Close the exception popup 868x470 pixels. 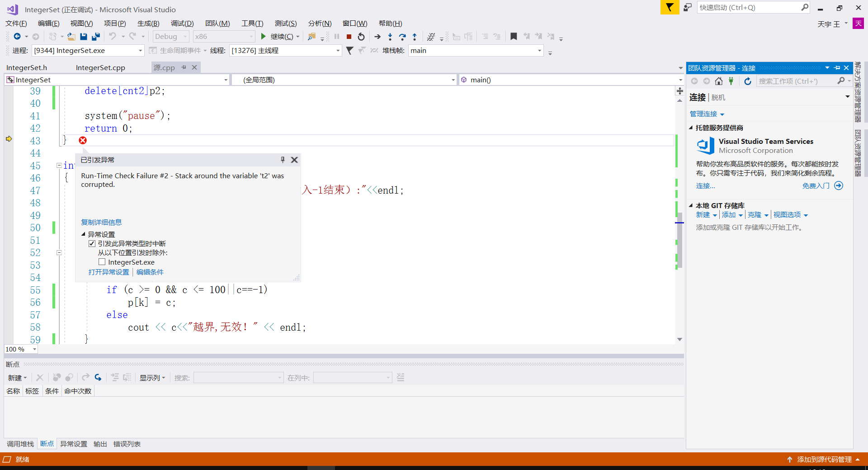[x=294, y=160]
